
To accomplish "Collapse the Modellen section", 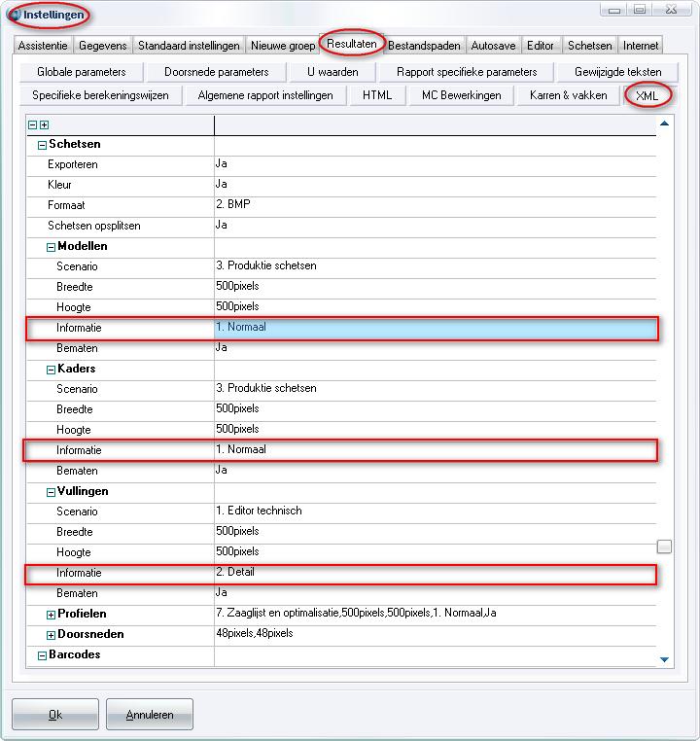I will 51,247.
